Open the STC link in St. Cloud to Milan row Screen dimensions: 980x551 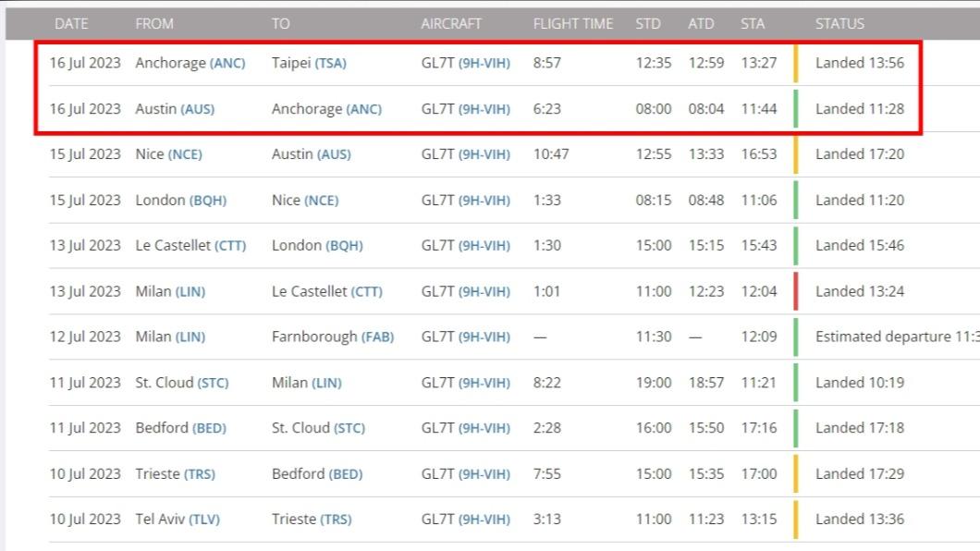(214, 383)
